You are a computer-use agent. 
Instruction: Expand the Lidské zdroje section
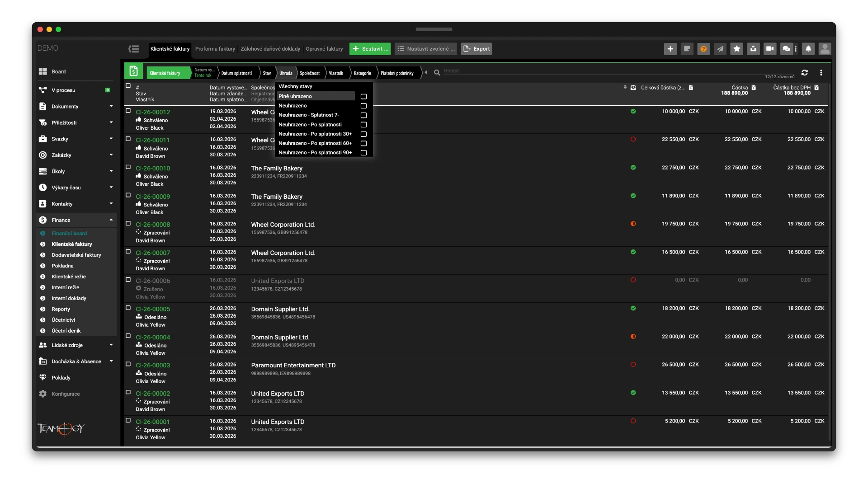coord(111,345)
